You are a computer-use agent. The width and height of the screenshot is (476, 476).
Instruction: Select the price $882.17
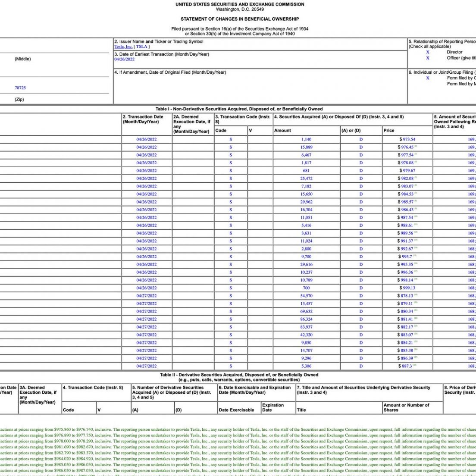[x=406, y=327]
